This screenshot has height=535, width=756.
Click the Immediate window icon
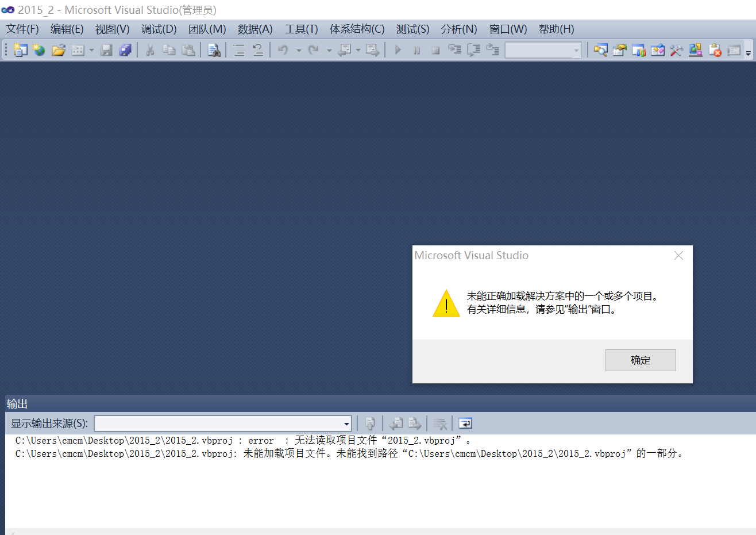[734, 50]
